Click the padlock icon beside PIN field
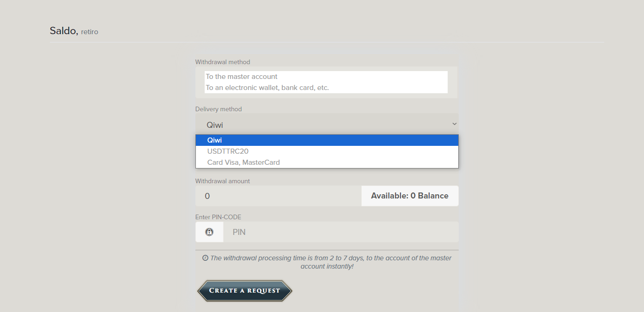Image resolution: width=644 pixels, height=312 pixels. pyautogui.click(x=209, y=232)
